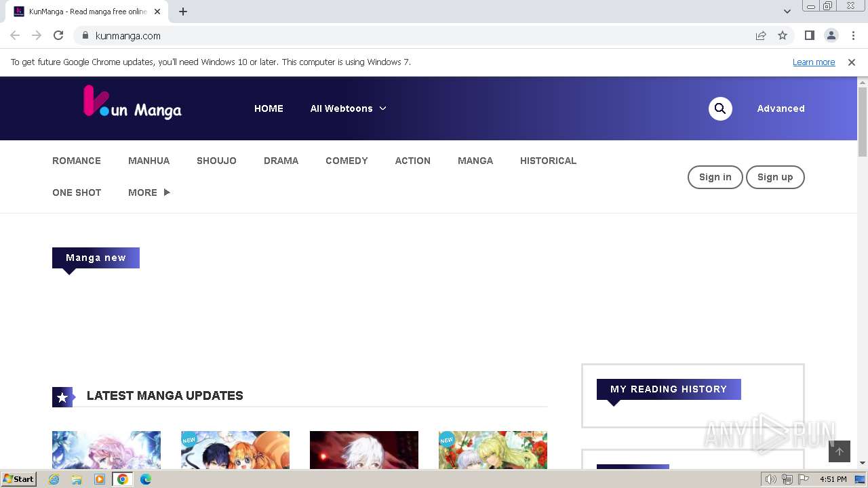The height and width of the screenshot is (488, 868).
Task: Click scrollbar down arrow
Action: point(863,463)
